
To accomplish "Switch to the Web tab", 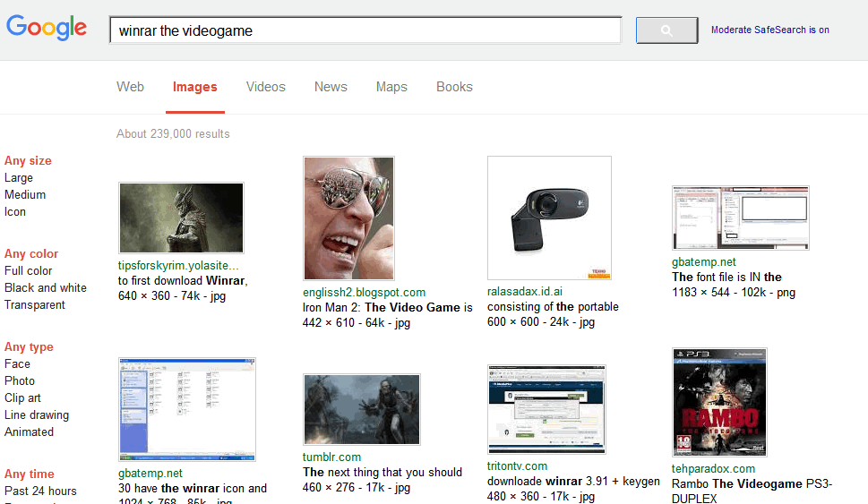I will 130,87.
